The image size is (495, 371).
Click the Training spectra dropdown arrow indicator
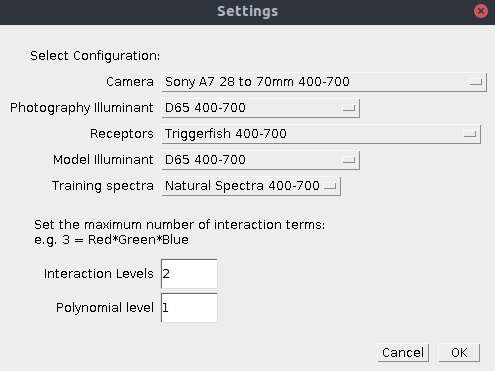[x=330, y=186]
